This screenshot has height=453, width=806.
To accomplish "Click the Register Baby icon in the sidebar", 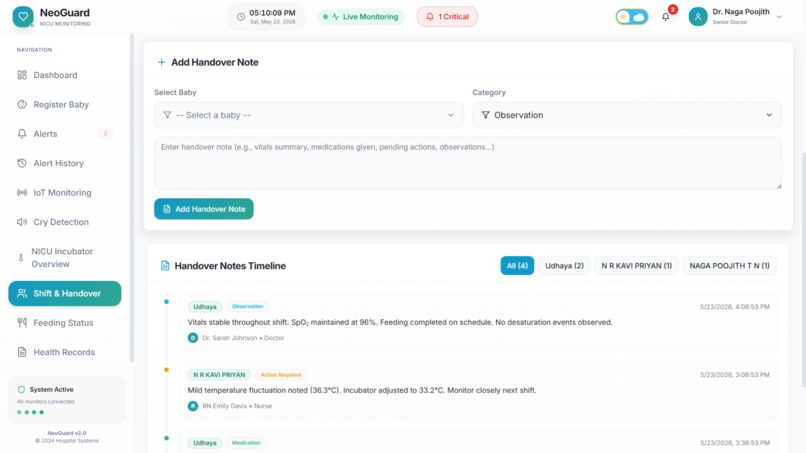I will coord(22,104).
